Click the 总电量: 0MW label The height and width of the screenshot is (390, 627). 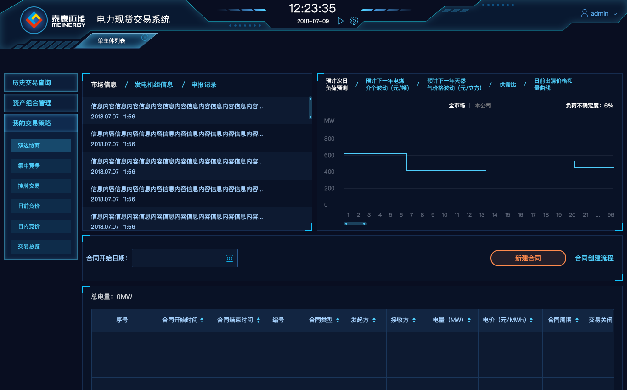(112, 297)
